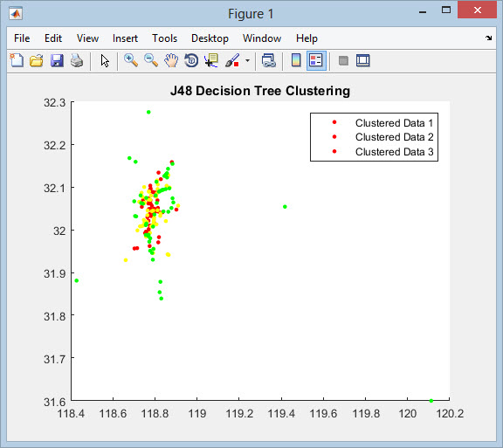The width and height of the screenshot is (503, 448).
Task: Enable the Data Cursor tool
Action: (x=211, y=60)
